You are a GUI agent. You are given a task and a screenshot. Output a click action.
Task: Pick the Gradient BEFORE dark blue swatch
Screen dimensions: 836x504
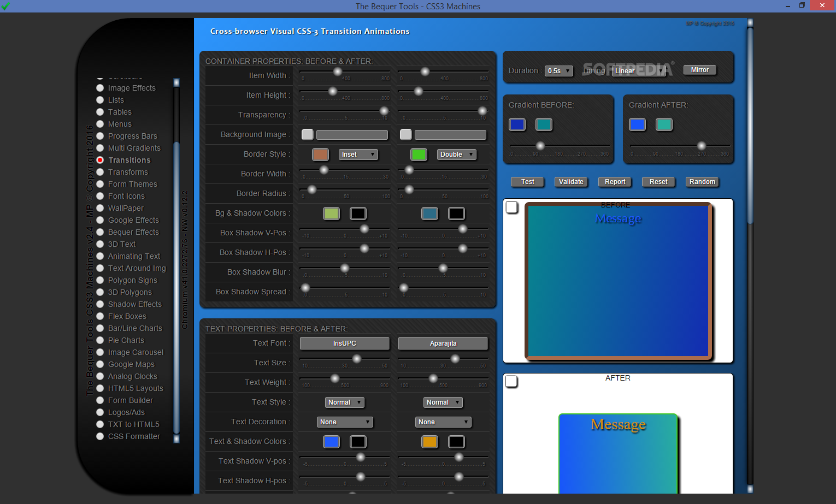click(x=517, y=124)
